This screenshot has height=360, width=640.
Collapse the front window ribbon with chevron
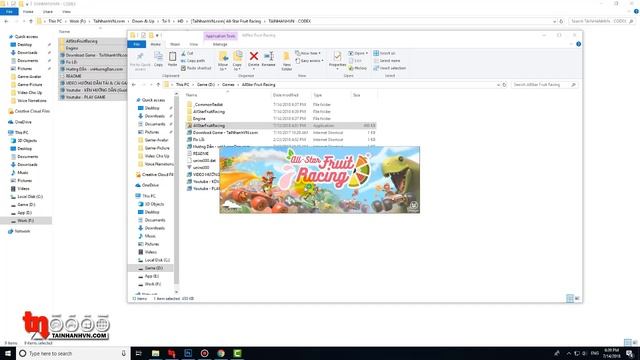pos(571,44)
